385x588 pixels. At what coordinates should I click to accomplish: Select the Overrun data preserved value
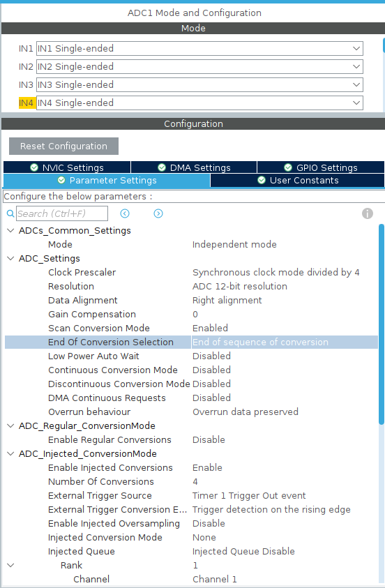pyautogui.click(x=246, y=412)
